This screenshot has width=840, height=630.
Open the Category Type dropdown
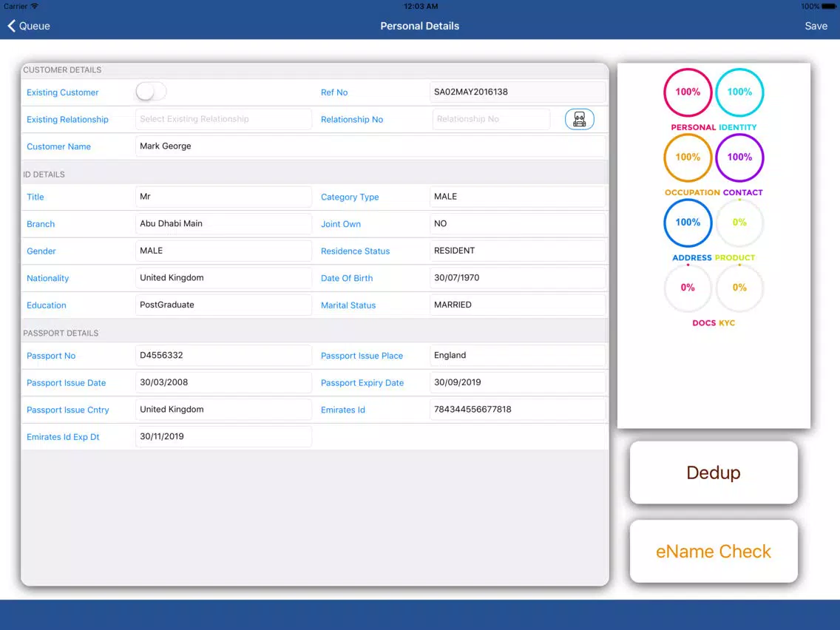click(x=518, y=197)
